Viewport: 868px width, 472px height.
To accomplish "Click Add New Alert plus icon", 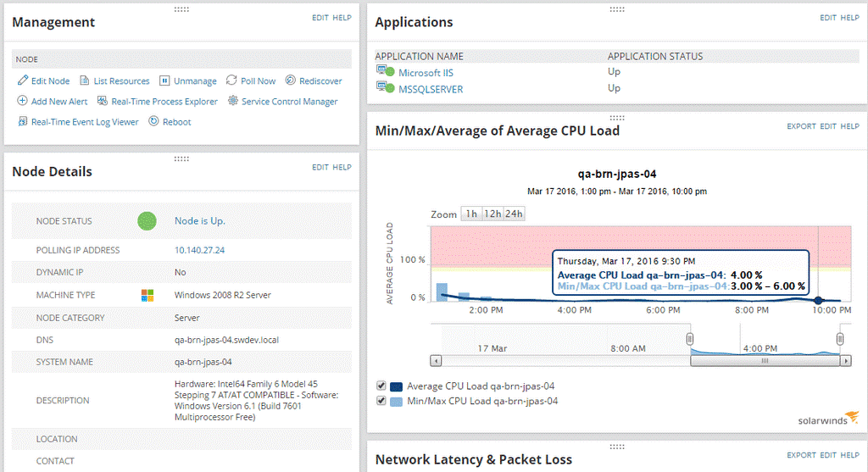I will (23, 101).
